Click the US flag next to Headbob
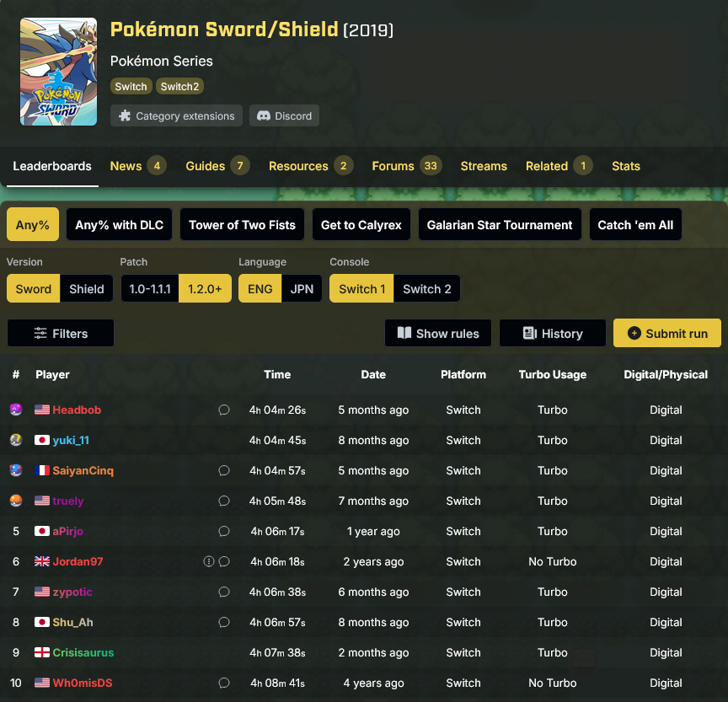The width and height of the screenshot is (728, 702). [42, 410]
